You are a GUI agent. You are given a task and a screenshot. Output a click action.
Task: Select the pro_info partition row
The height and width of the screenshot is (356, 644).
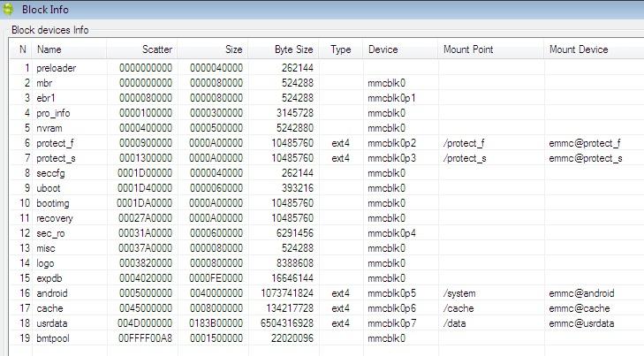coord(327,113)
